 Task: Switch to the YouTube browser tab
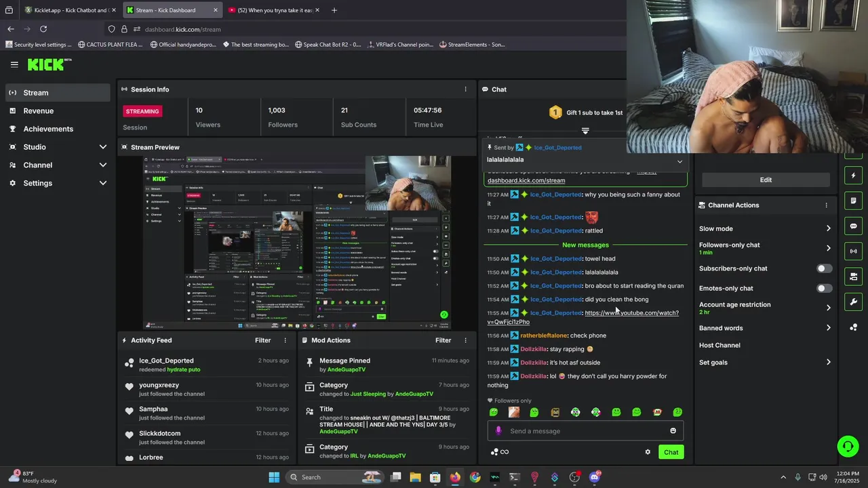(275, 10)
